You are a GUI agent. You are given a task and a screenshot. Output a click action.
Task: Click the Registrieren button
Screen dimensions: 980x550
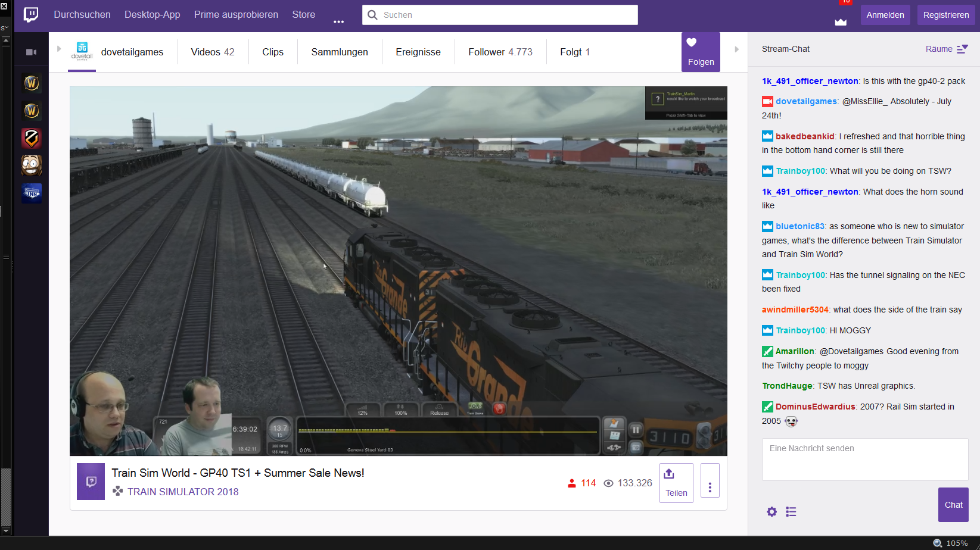tap(946, 15)
